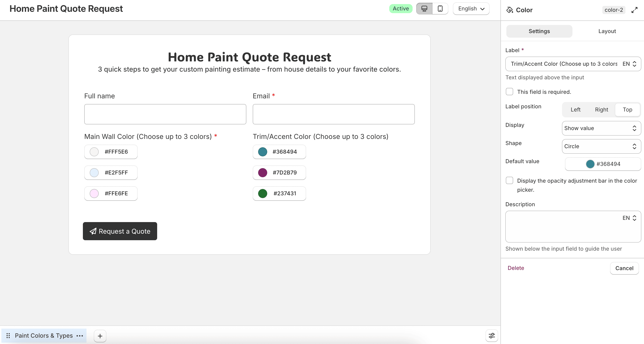Check 'This field is required' checkbox
This screenshot has height=344, width=644.
click(x=509, y=92)
